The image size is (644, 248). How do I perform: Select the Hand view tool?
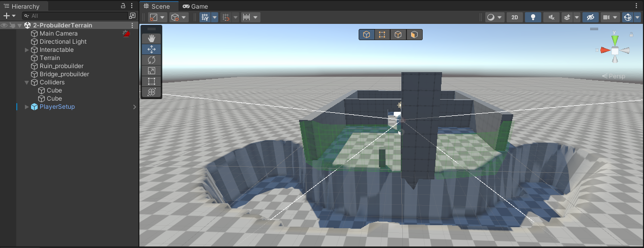coord(151,39)
